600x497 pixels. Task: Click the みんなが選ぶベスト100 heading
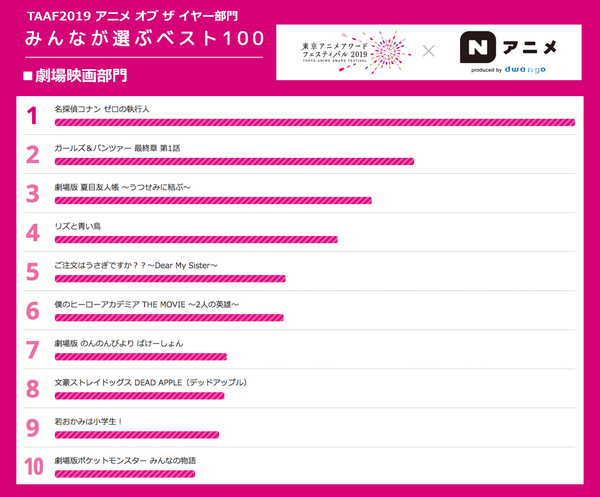click(146, 39)
